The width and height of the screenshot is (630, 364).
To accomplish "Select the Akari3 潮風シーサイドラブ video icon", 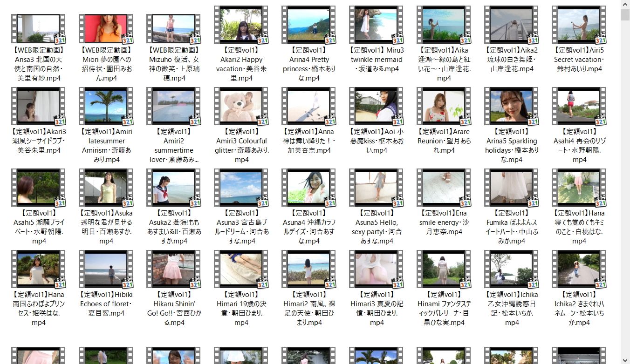I will [38, 106].
